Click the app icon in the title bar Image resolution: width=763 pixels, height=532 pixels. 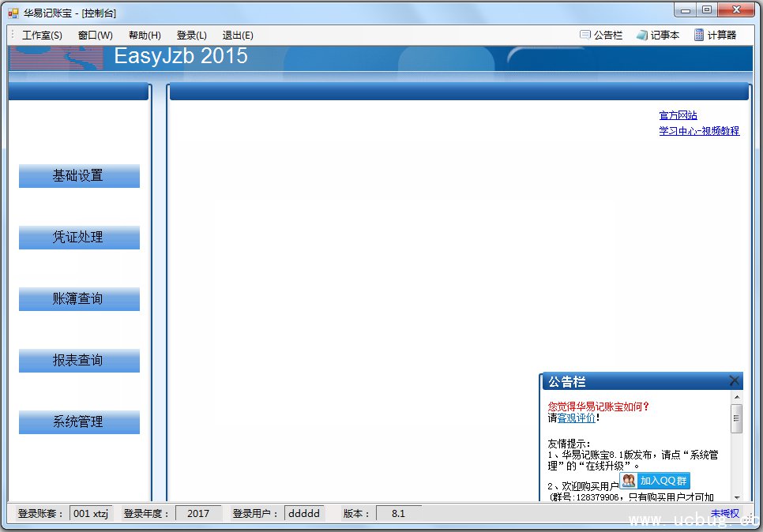pos(13,13)
